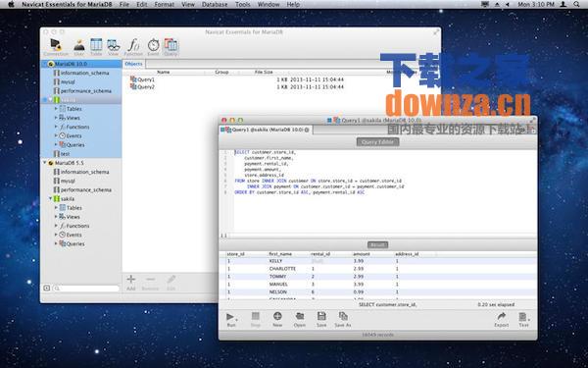Expand Views under MariaDB 5.5 sakila
The height and width of the screenshot is (368, 588).
[56, 216]
